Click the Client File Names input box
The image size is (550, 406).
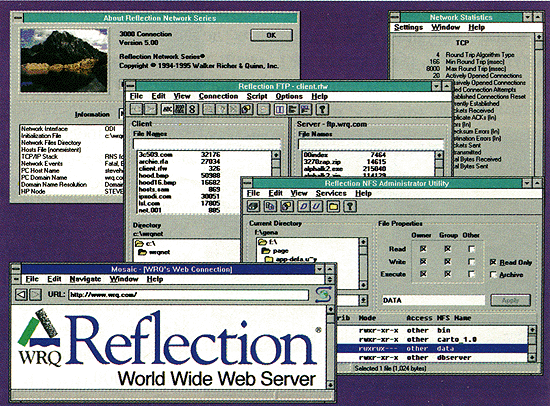point(207,144)
